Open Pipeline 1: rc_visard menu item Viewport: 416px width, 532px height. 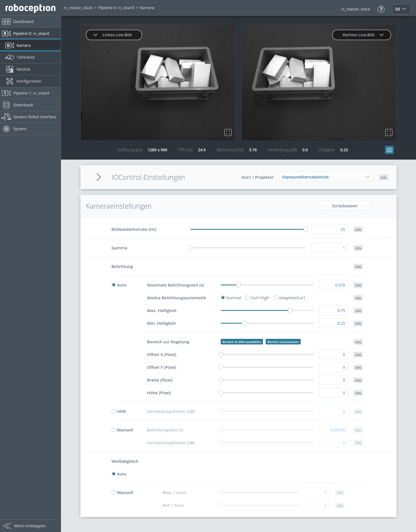click(31, 93)
